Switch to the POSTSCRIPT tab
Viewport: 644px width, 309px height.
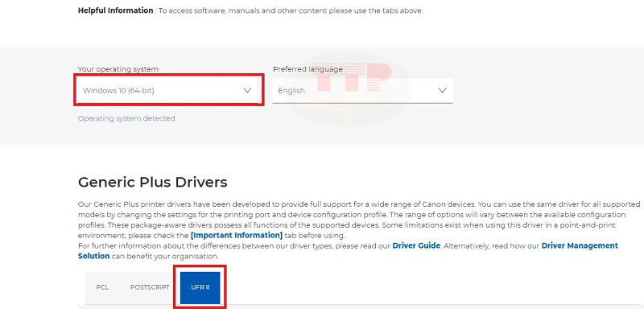150,287
